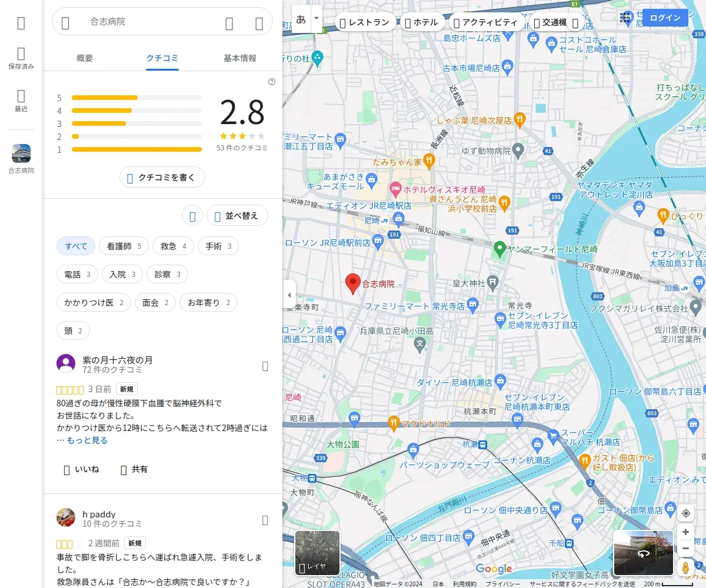Zoom out the map
The width and height of the screenshot is (706, 588).
(686, 549)
